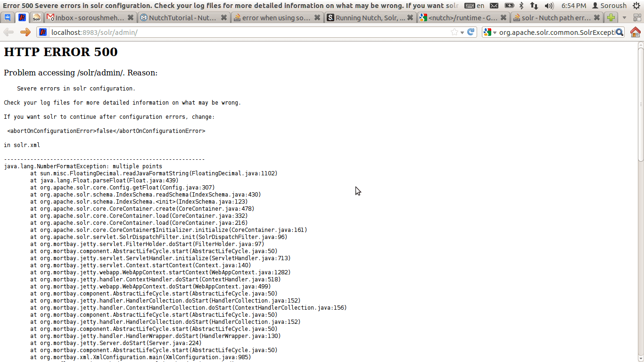Open the Home page icon
The image size is (644, 362).
(635, 32)
